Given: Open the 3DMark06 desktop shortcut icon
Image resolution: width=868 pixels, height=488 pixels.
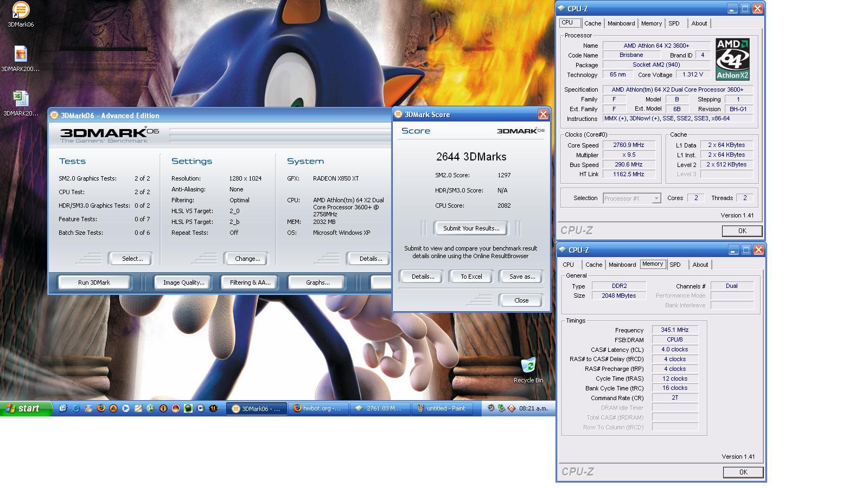Looking at the screenshot, I should tap(21, 10).
